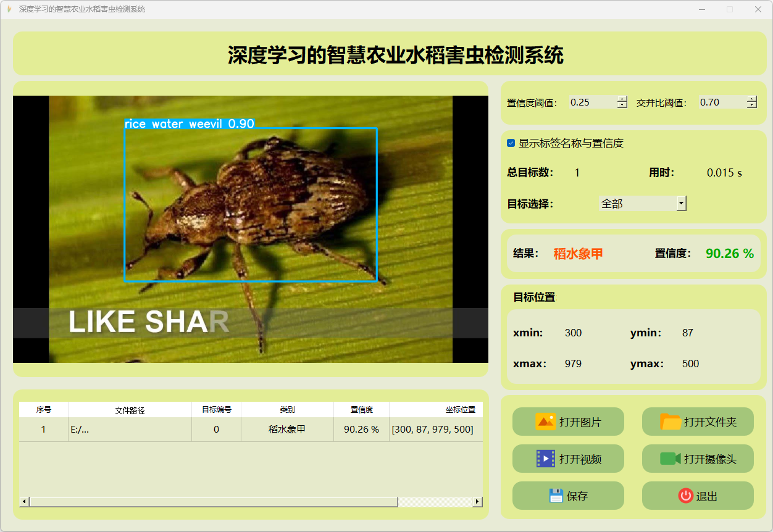Screen dimensions: 773x532
Task: Click the scrollbar right arrow under the table
Action: pyautogui.click(x=477, y=502)
